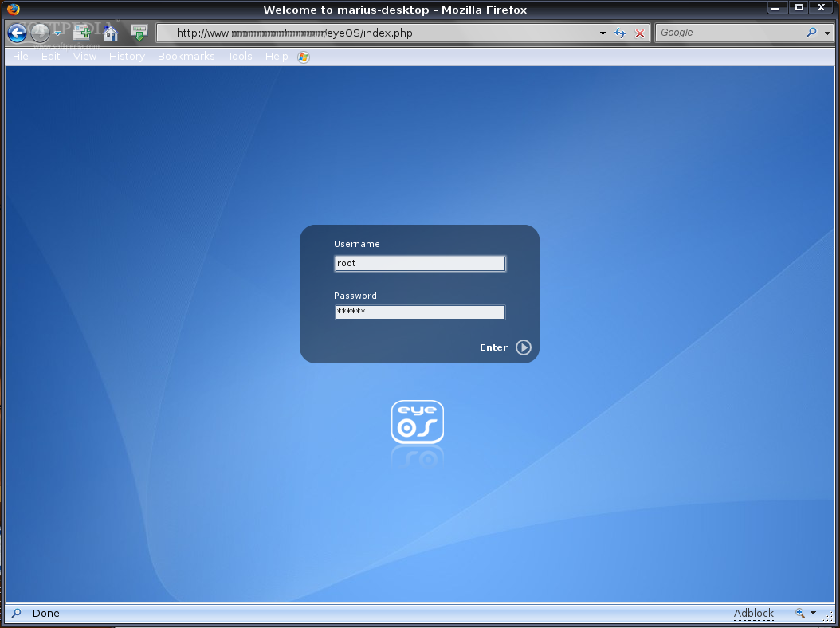Open the History menu
The image size is (840, 628).
(127, 57)
